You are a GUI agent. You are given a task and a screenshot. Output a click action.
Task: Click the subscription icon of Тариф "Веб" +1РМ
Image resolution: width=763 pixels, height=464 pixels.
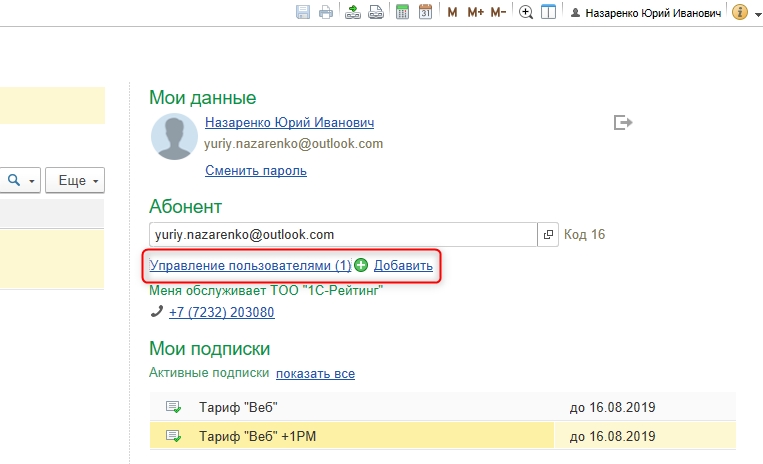click(x=173, y=436)
